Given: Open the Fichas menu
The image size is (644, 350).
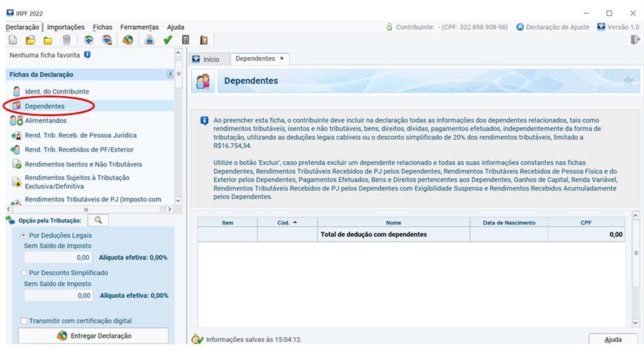Looking at the screenshot, I should point(103,27).
